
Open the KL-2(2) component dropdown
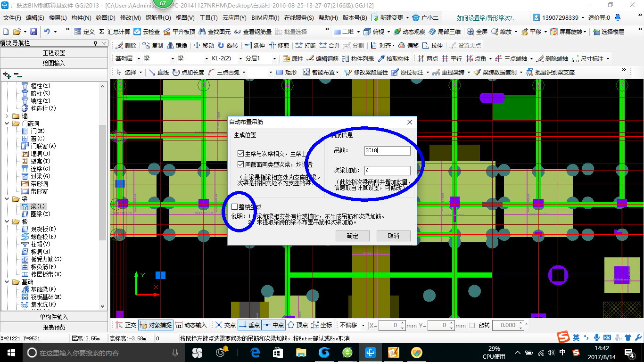(240, 58)
